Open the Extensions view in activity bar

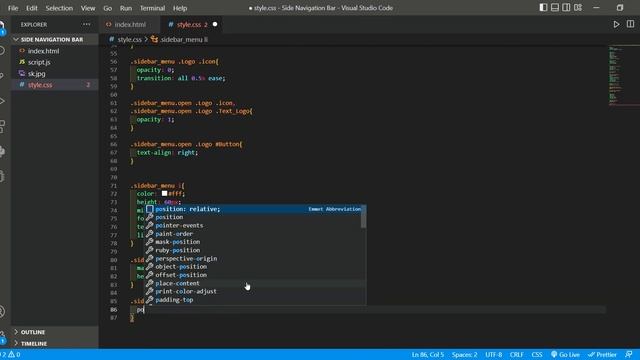pyautogui.click(x=2, y=126)
